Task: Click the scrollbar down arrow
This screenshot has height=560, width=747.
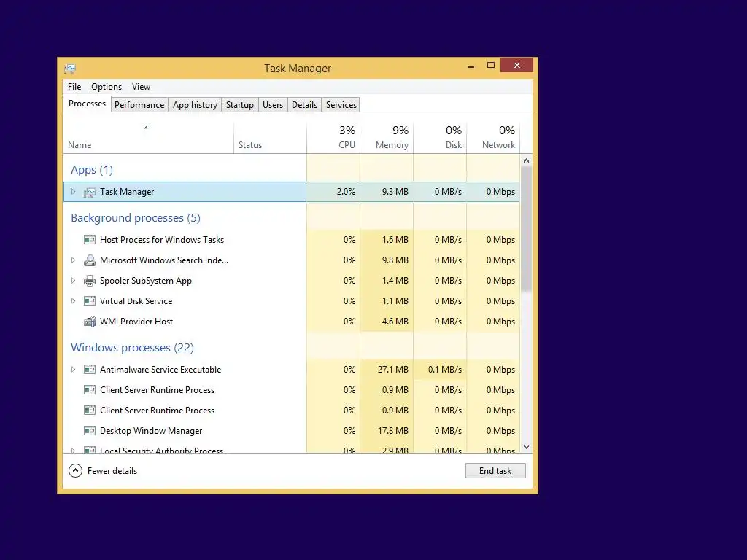Action: pos(527,447)
